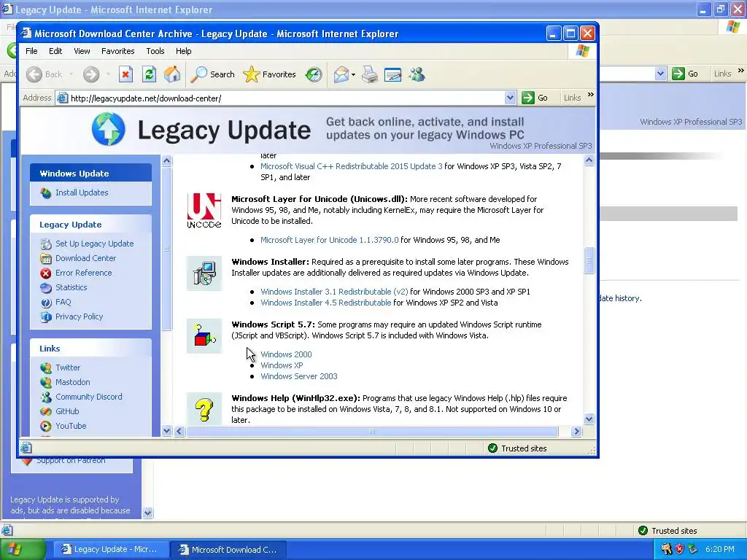The image size is (747, 560).
Task: Open the Windows XP script download link
Action: tap(282, 365)
